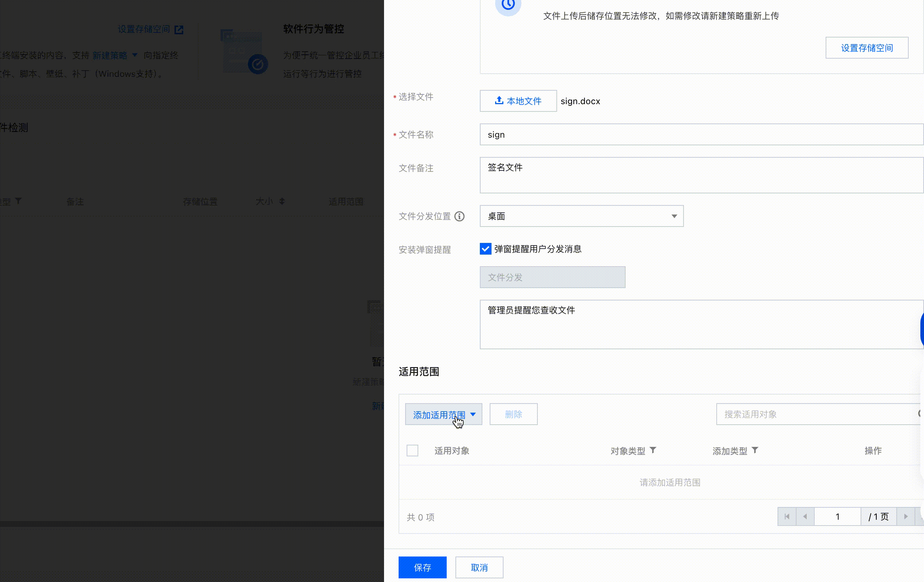Go to the first page of results

pos(787,516)
